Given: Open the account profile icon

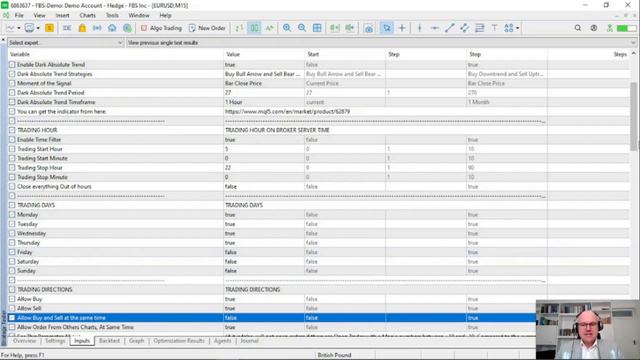Looking at the screenshot, I should 594,28.
